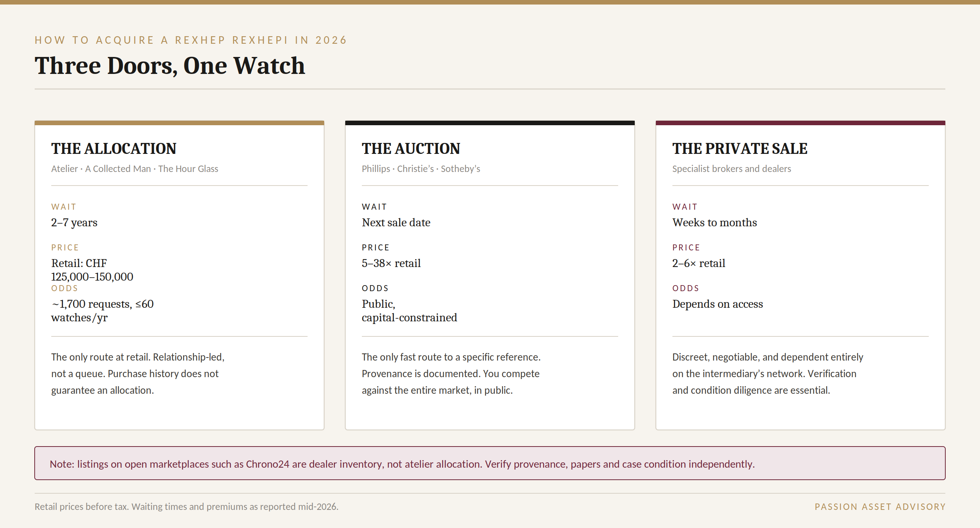Click PRICE label in Private Sale card
The image size is (980, 528).
pyautogui.click(x=686, y=247)
